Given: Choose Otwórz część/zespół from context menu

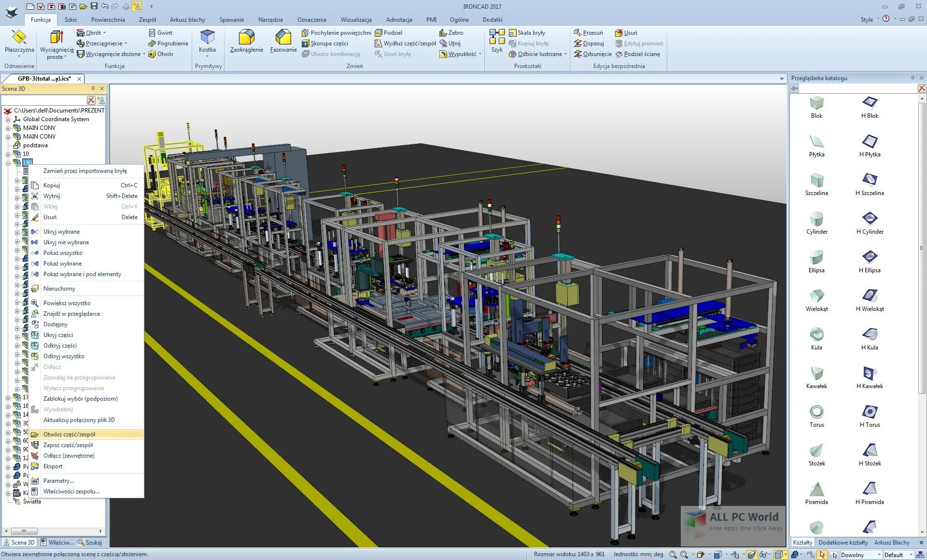Looking at the screenshot, I should [69, 434].
